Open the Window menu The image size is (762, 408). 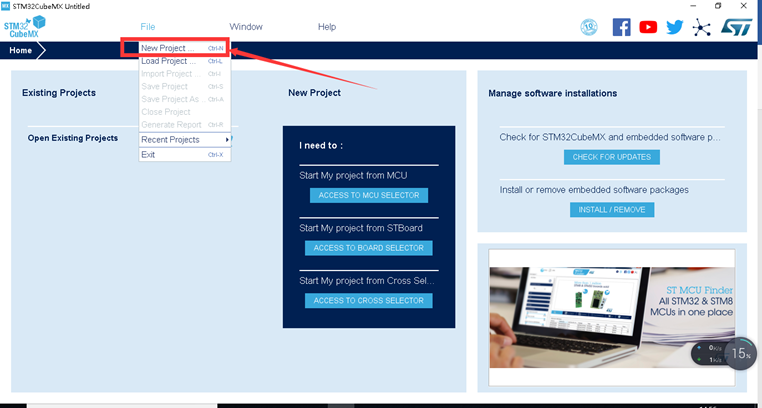[246, 27]
